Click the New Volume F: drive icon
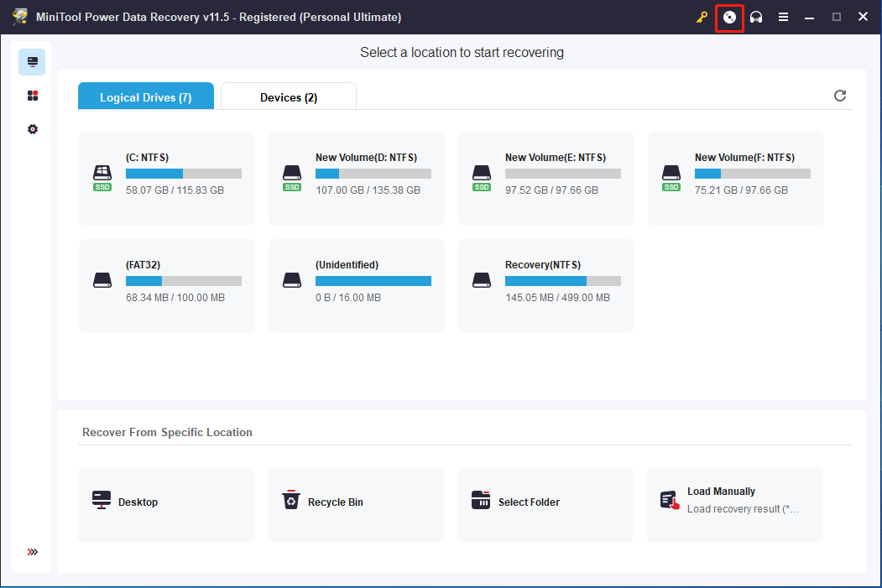 pos(671,178)
